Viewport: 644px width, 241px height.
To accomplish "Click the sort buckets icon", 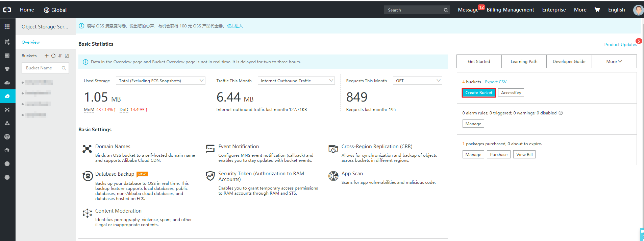I will [x=60, y=56].
